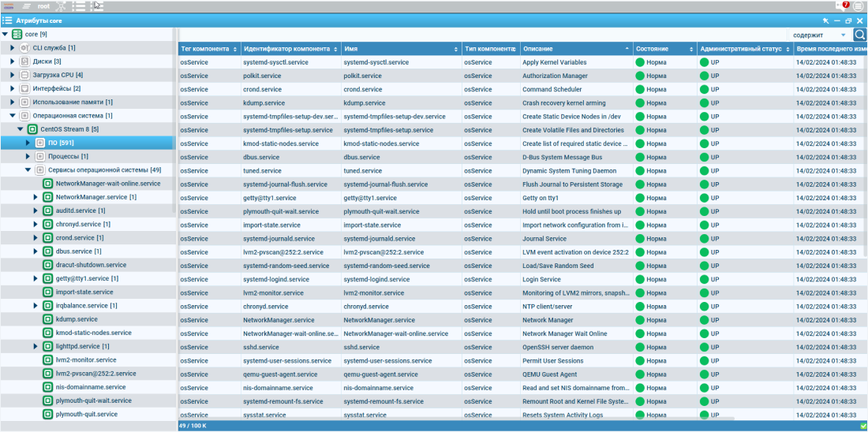The width and height of the screenshot is (868, 432).
Task: Sort by Идентификатор компонента column
Action: pyautogui.click(x=290, y=49)
